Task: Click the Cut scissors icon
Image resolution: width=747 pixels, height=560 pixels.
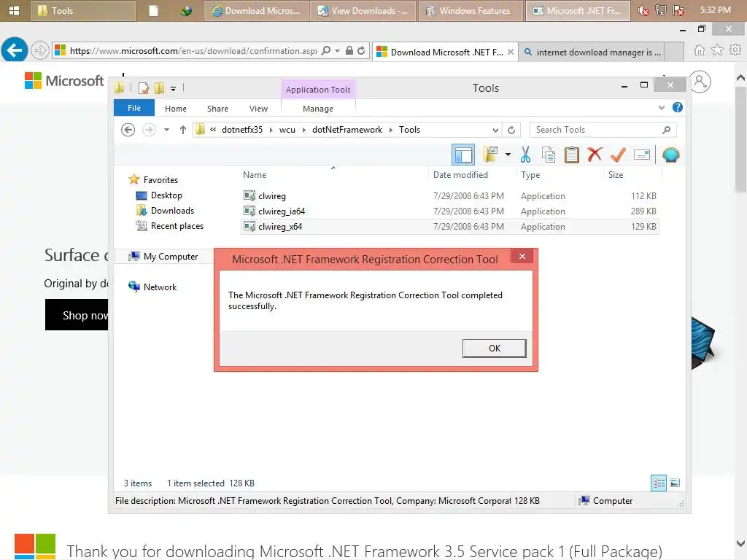Action: point(525,155)
